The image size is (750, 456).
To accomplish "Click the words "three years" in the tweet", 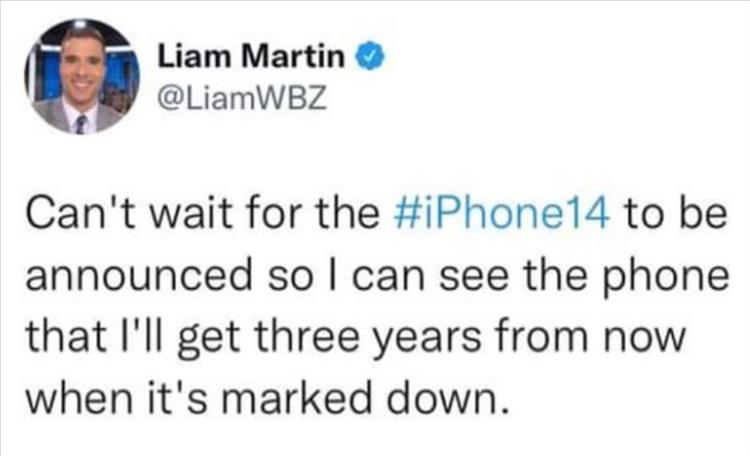I will (x=368, y=337).
